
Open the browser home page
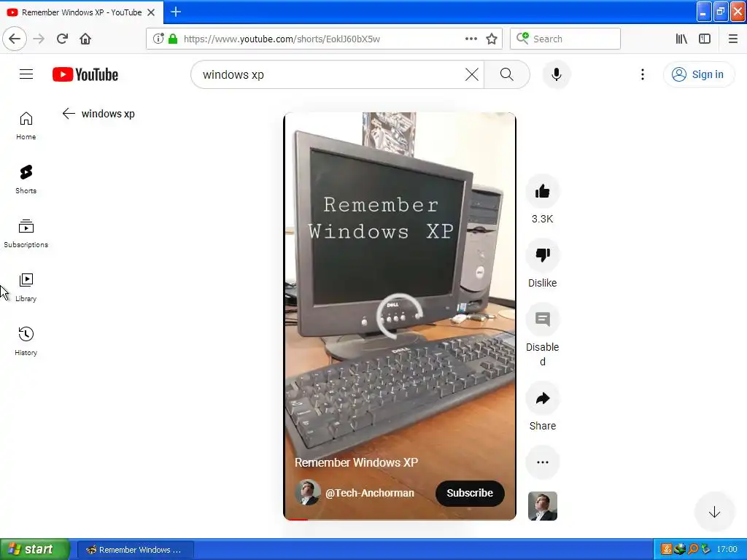[85, 39]
